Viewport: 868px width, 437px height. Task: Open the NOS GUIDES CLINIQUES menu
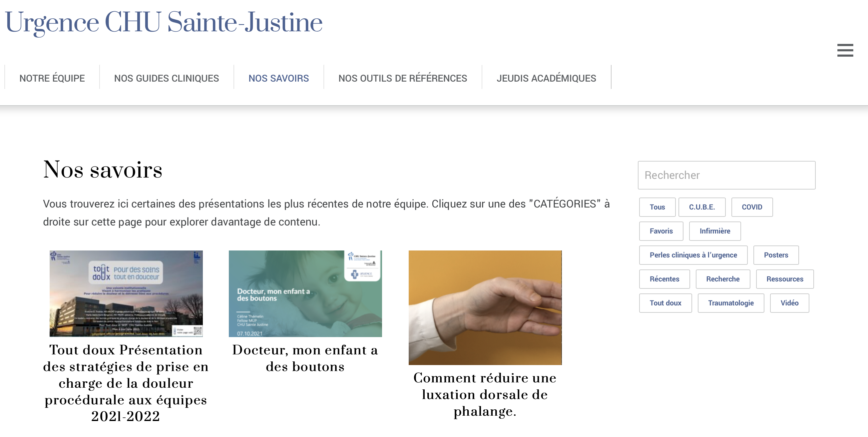point(167,78)
